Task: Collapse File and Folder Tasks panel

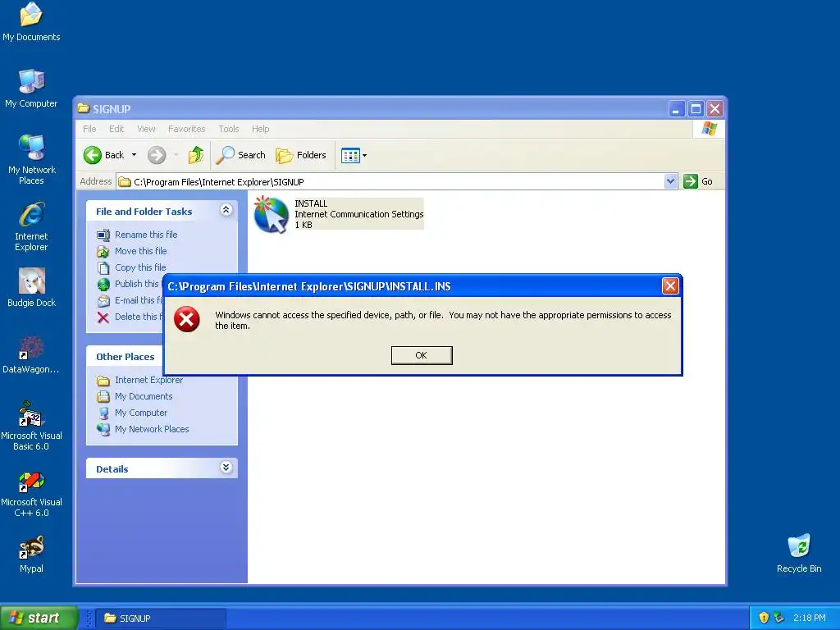Action: click(x=226, y=210)
